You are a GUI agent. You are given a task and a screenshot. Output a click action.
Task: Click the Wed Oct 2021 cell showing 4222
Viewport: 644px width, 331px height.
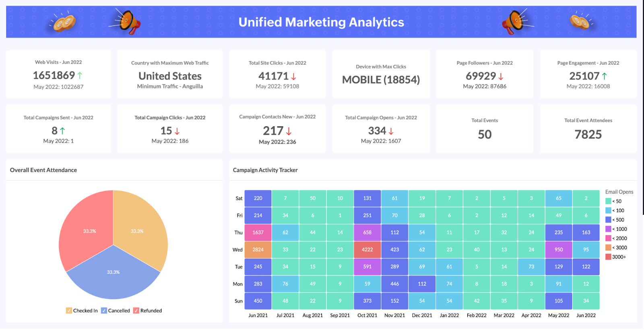(367, 250)
